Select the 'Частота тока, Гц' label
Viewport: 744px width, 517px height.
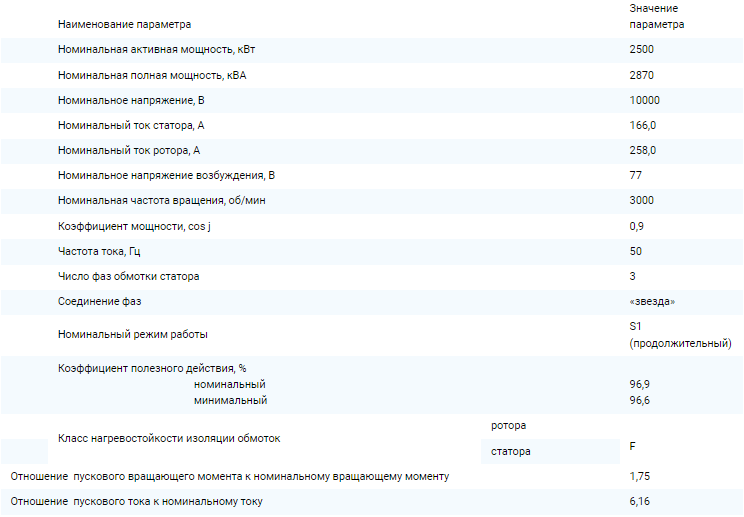98,251
